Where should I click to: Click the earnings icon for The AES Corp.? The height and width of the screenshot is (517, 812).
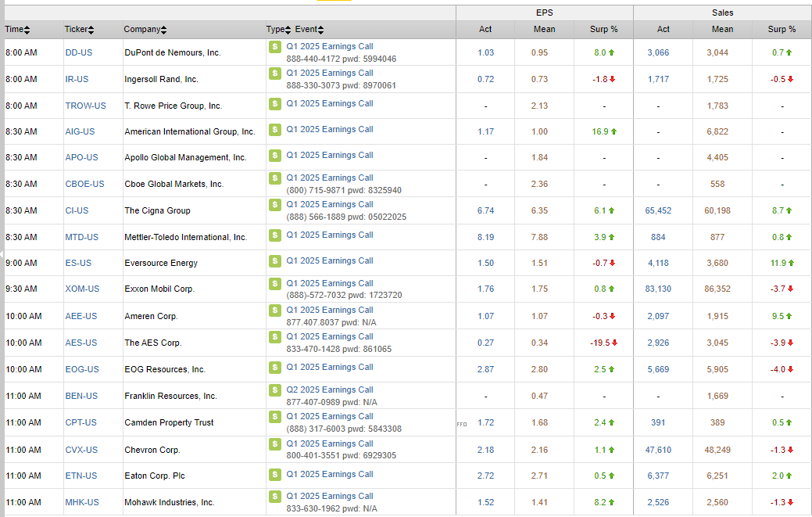coord(275,337)
